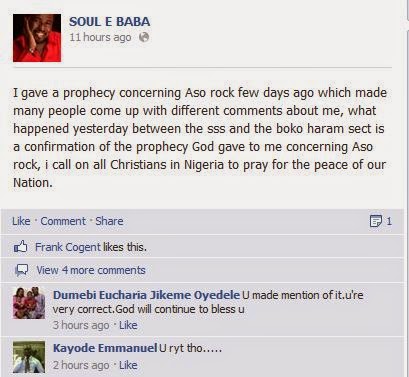The image size is (409, 377).
Task: Open the SOUL E BABA profile name link
Action: 109,22
